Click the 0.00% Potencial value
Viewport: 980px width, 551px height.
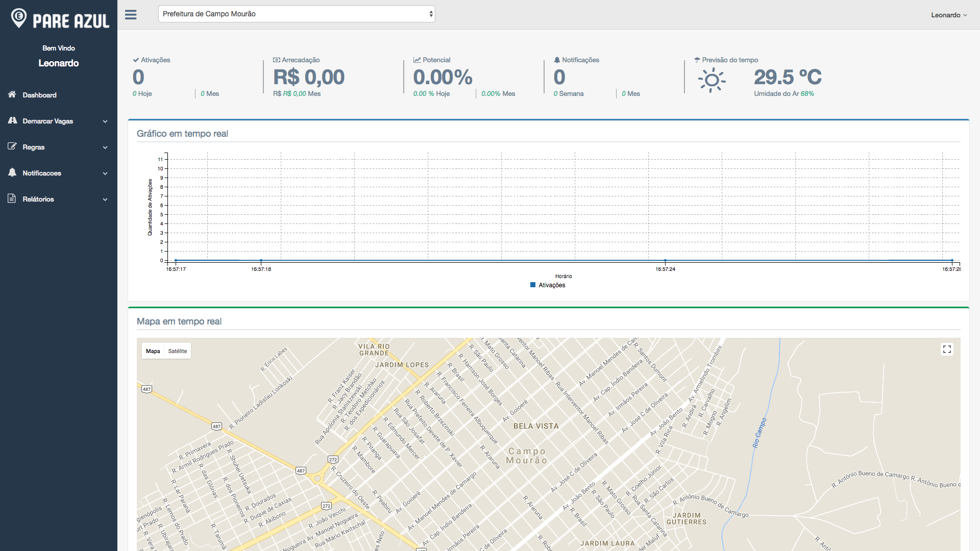443,77
